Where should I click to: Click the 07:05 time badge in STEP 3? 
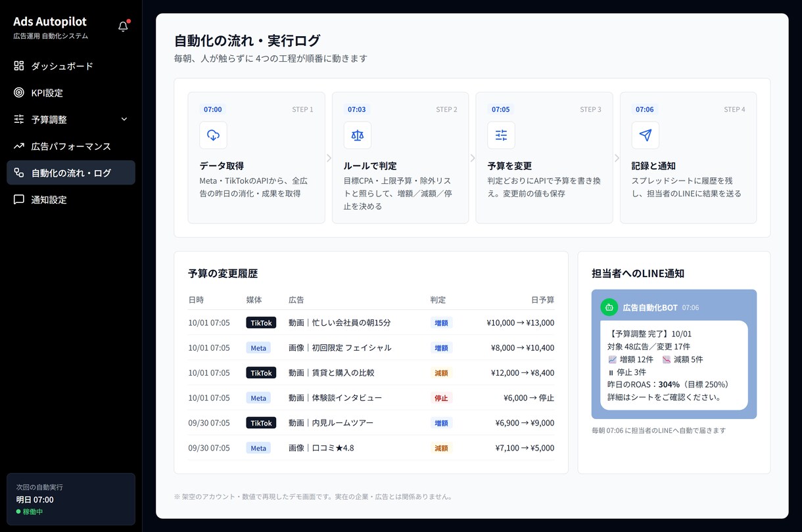point(501,110)
